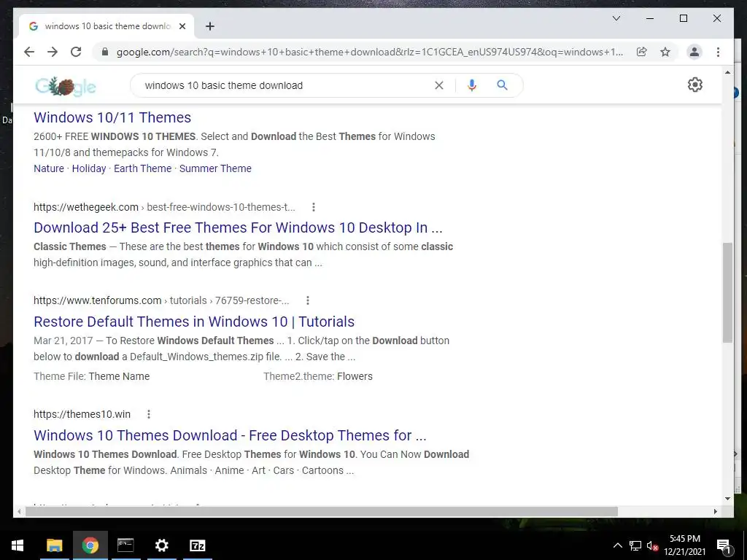Click the scrollbar down arrow
This screenshot has width=747, height=560.
(x=727, y=499)
